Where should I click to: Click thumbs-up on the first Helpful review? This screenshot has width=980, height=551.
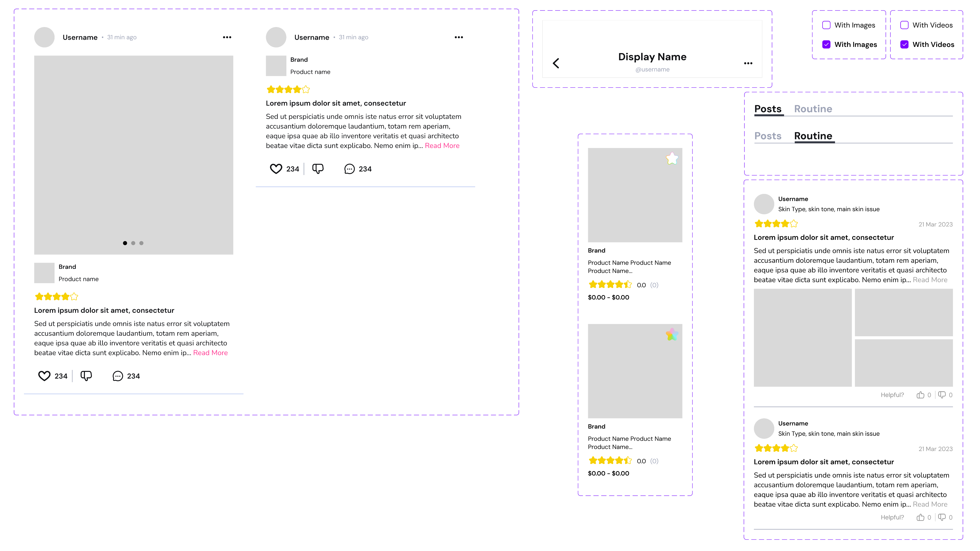tap(920, 395)
